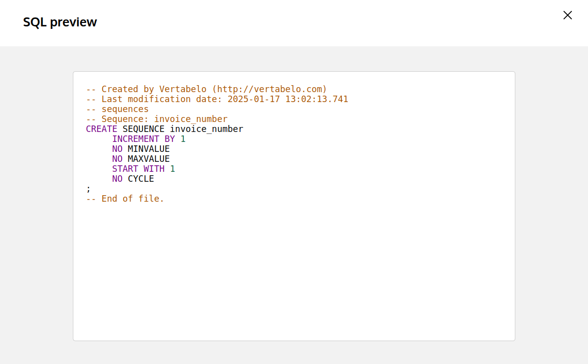Click the CYCLE text
The width and height of the screenshot is (588, 364).
point(141,179)
